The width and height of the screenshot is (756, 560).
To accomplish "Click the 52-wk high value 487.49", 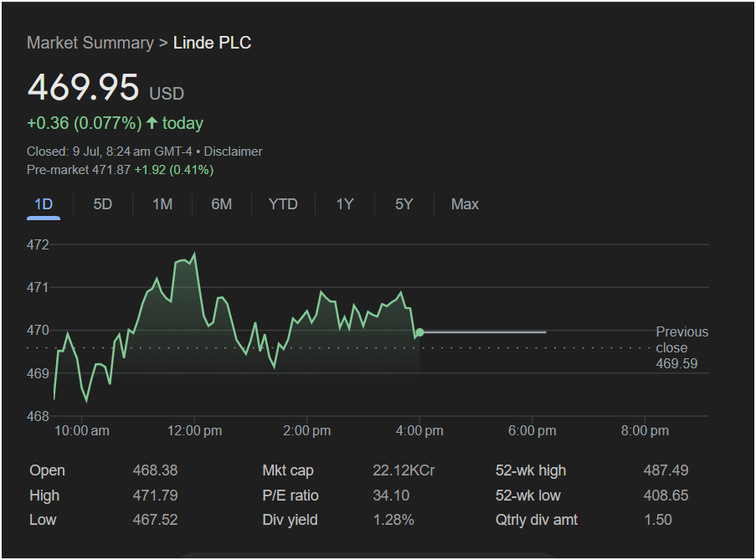I will pyautogui.click(x=666, y=470).
